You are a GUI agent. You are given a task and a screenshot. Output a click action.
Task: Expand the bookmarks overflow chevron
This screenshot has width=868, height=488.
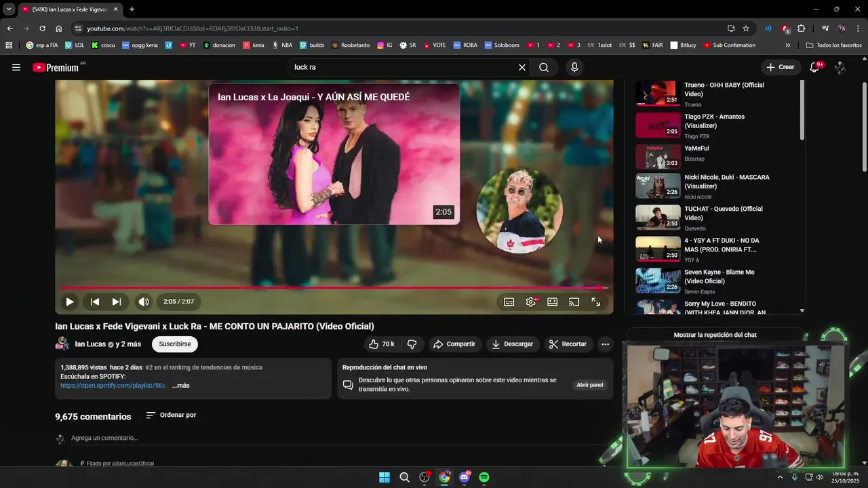click(x=787, y=45)
